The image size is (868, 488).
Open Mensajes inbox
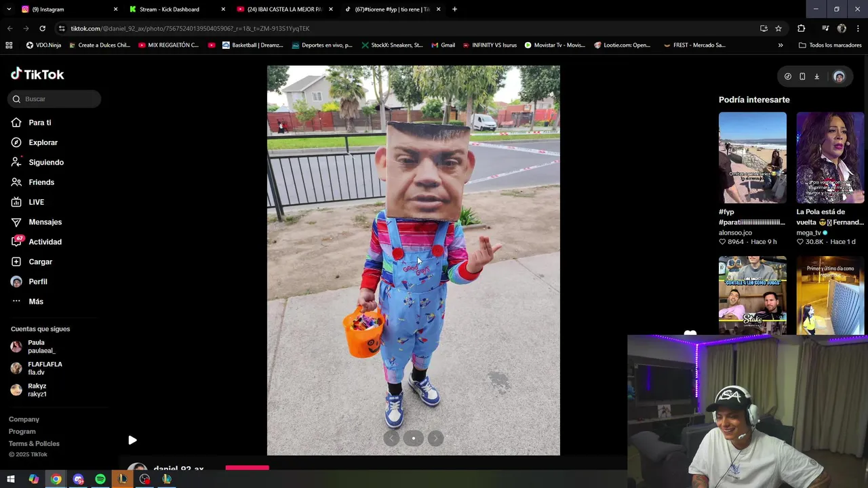click(x=36, y=222)
